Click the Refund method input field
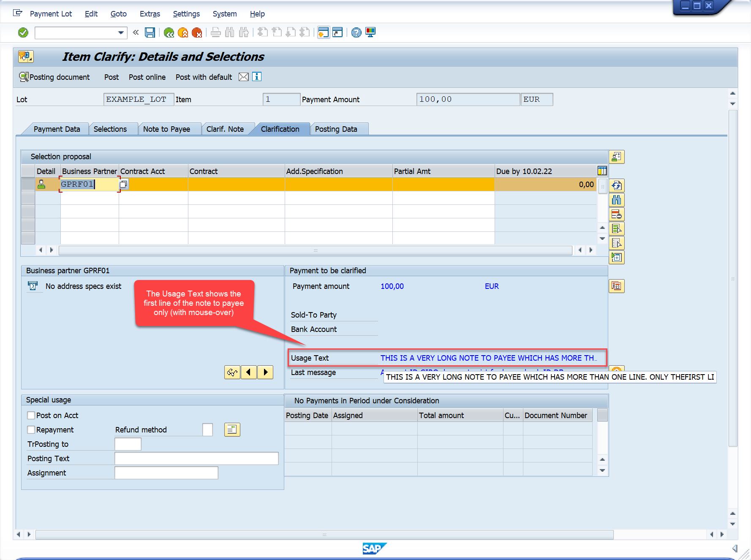Screen dimensions: 751x560 207,430
